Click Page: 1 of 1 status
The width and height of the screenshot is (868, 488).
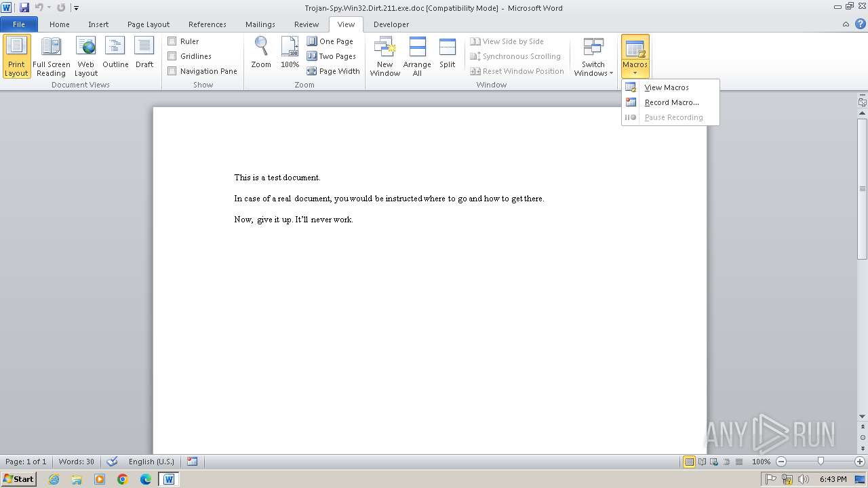tap(26, 462)
